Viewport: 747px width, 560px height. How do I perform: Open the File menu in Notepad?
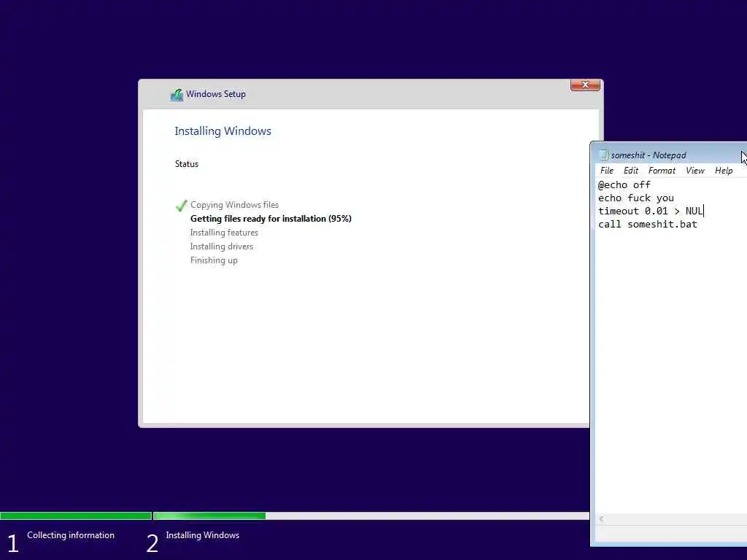606,171
